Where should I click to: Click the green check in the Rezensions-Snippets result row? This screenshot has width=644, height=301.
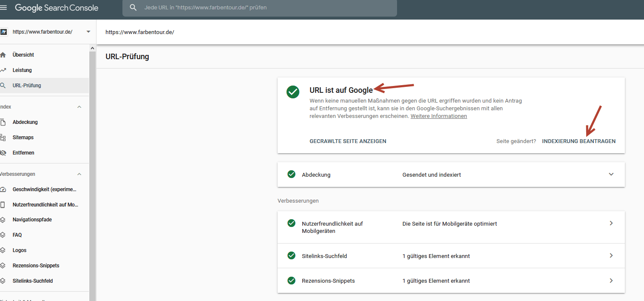point(291,280)
